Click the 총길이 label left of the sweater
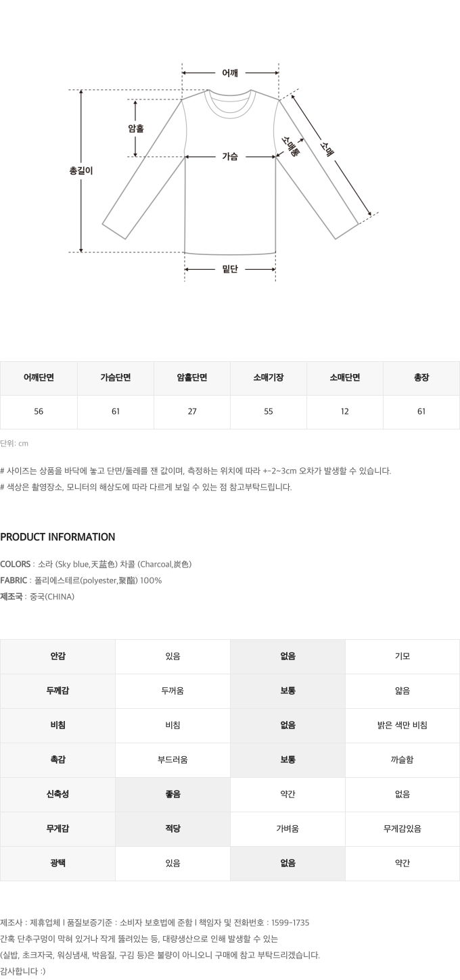460x980 pixels. (x=81, y=171)
